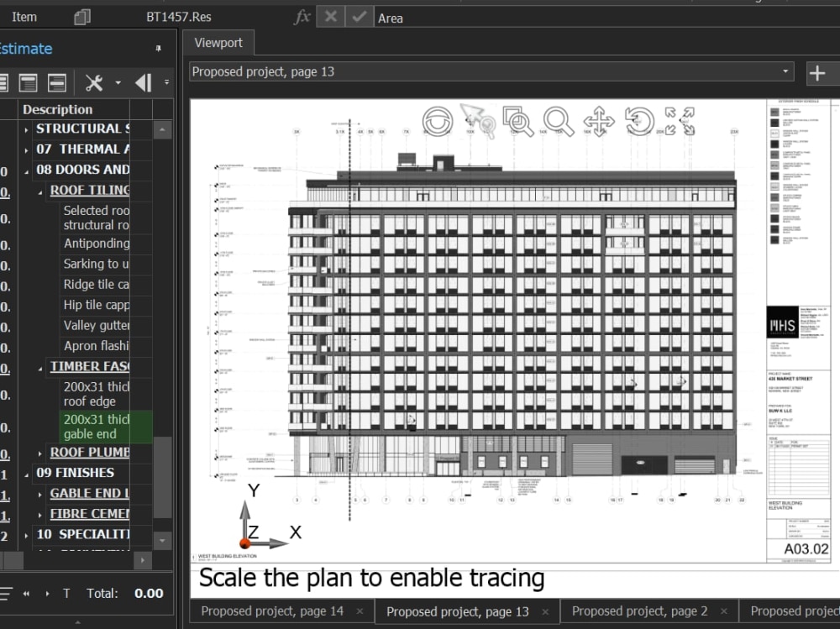The width and height of the screenshot is (840, 629).
Task: Open the GABLE END link
Action: pyautogui.click(x=90, y=493)
